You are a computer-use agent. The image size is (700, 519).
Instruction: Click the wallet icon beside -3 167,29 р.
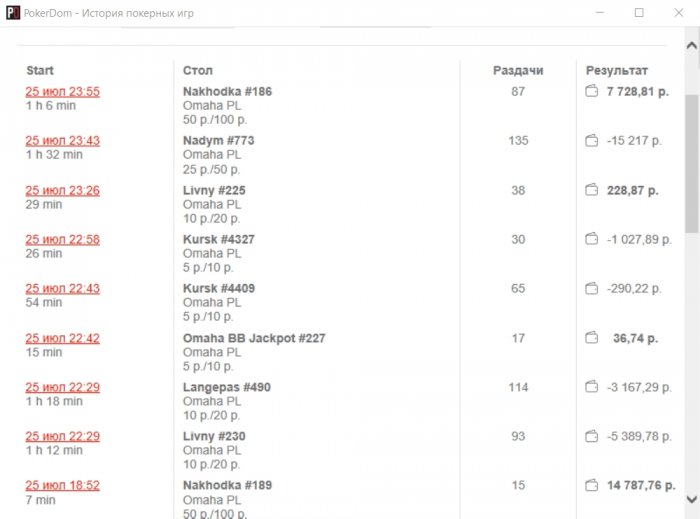pyautogui.click(x=592, y=387)
